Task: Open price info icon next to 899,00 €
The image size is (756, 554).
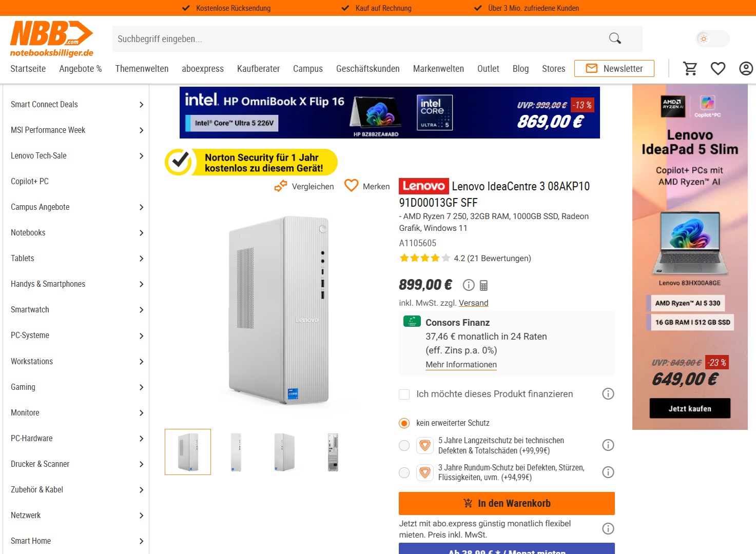Action: coord(469,285)
